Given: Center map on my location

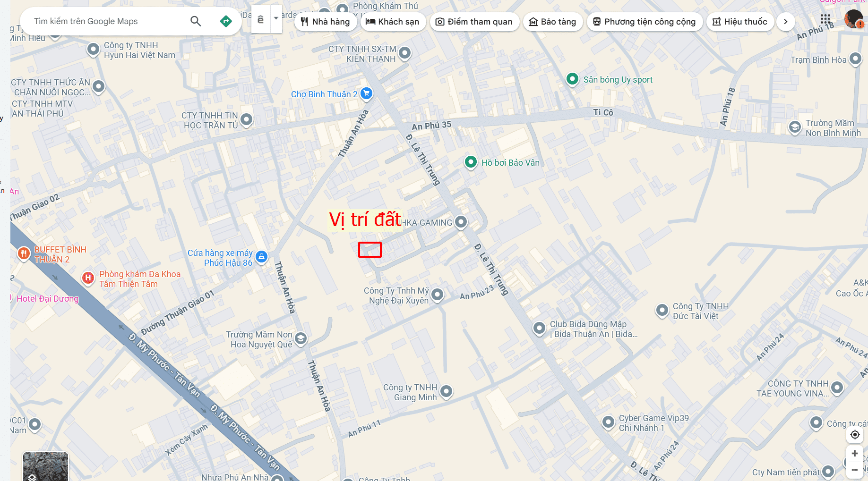Looking at the screenshot, I should (x=855, y=434).
